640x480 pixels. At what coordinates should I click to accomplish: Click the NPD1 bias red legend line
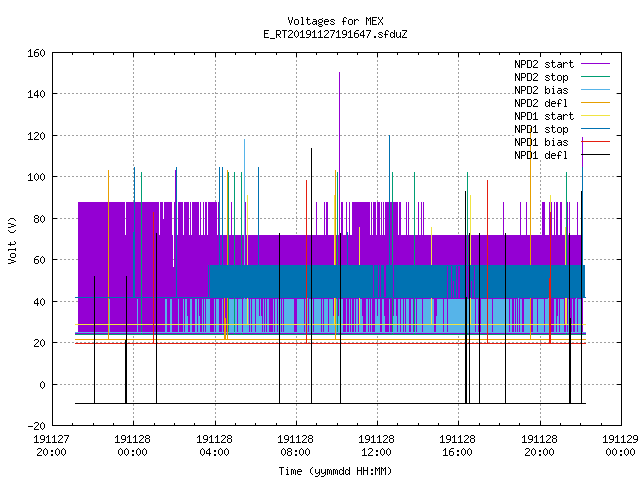click(595, 142)
